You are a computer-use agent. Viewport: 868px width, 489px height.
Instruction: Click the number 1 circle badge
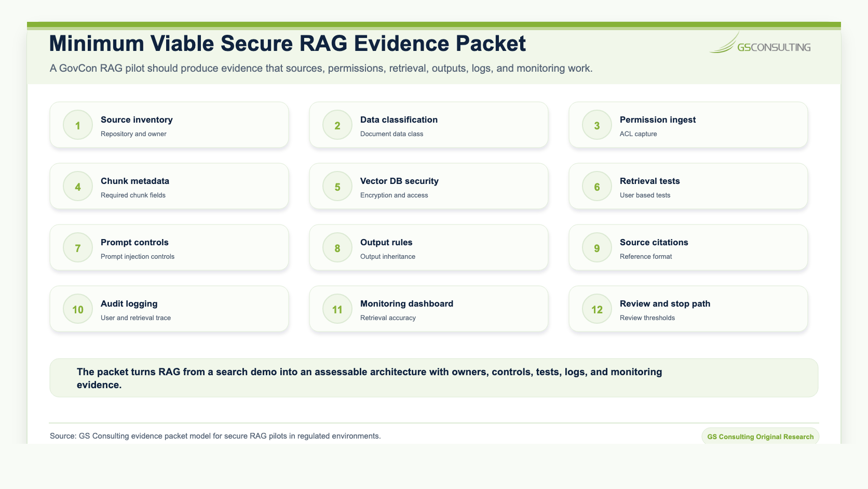78,125
